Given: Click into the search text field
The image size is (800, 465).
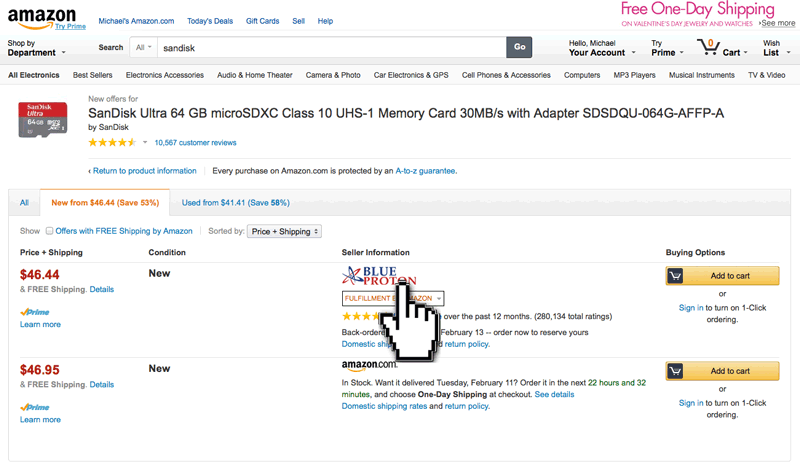Looking at the screenshot, I should pyautogui.click(x=330, y=47).
